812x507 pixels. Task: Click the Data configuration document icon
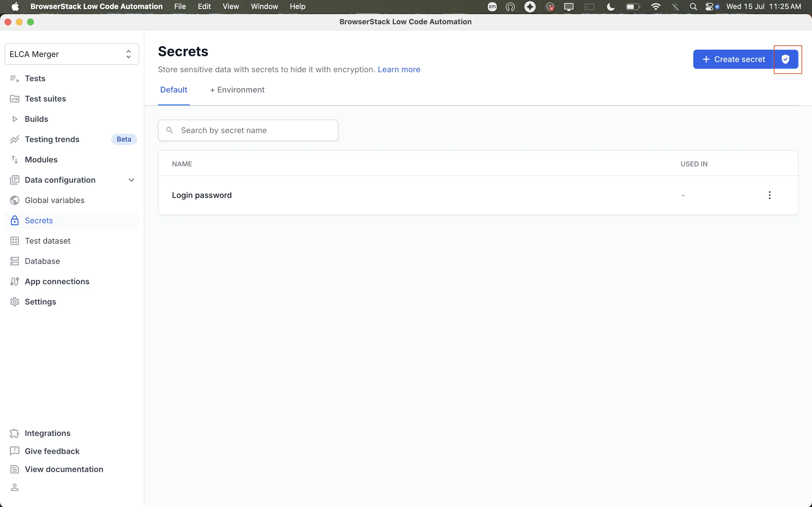(x=14, y=180)
